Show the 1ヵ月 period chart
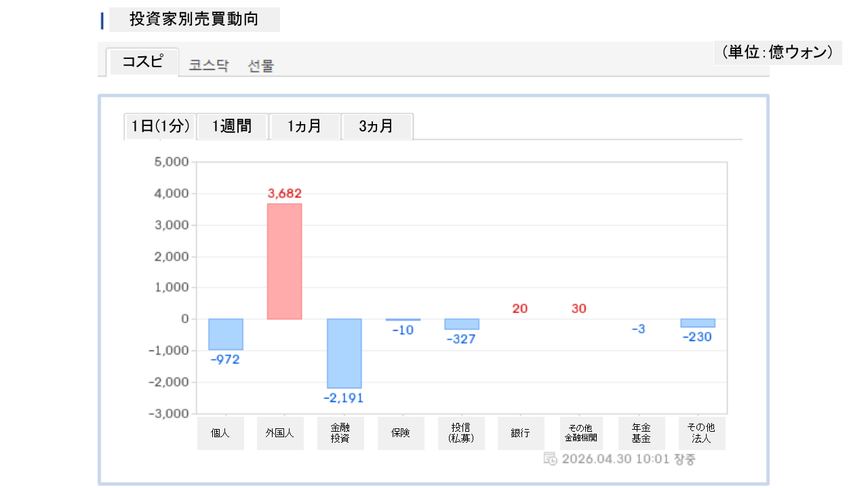Image resolution: width=868 pixels, height=488 pixels. pyautogui.click(x=304, y=127)
